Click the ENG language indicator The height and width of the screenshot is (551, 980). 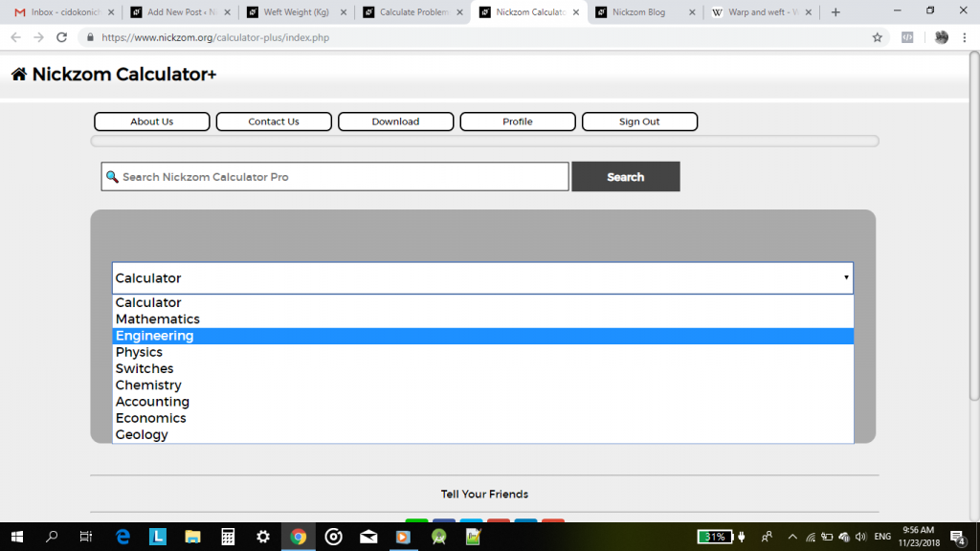pyautogui.click(x=882, y=537)
